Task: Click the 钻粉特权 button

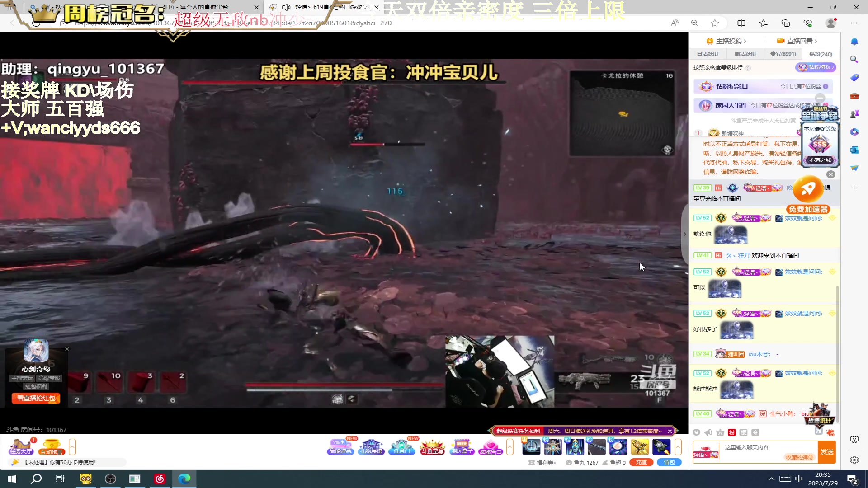Action: [816, 67]
